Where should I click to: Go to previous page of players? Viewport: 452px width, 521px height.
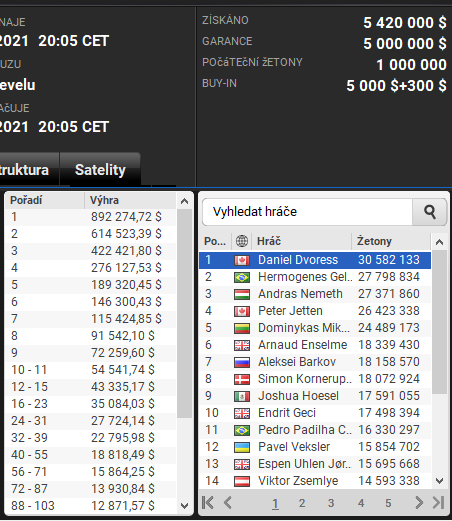pyautogui.click(x=228, y=503)
